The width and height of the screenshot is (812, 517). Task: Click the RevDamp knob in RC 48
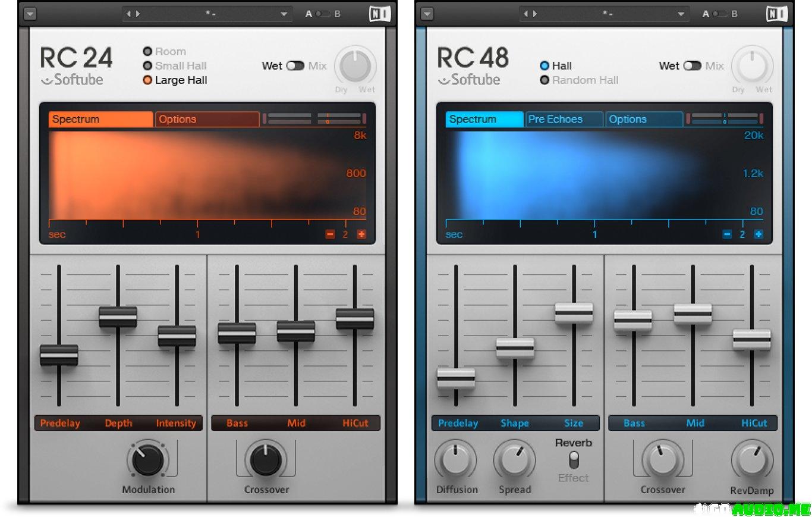pyautogui.click(x=752, y=460)
